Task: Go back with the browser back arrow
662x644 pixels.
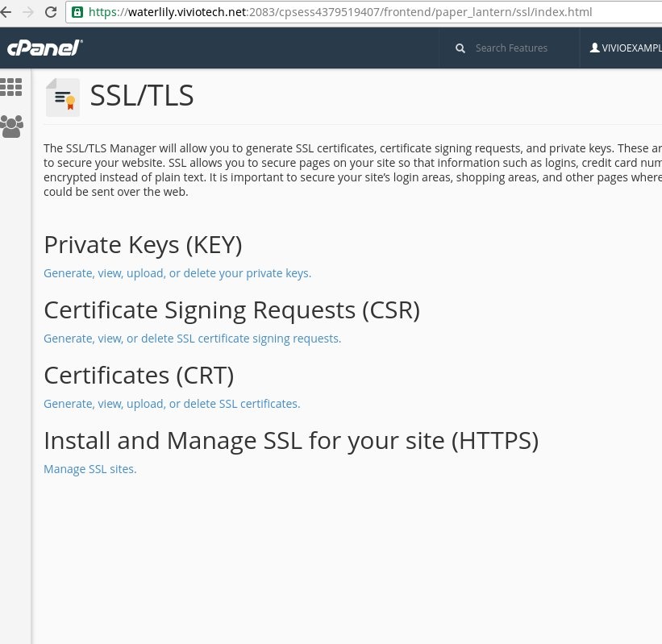Action: 6,12
